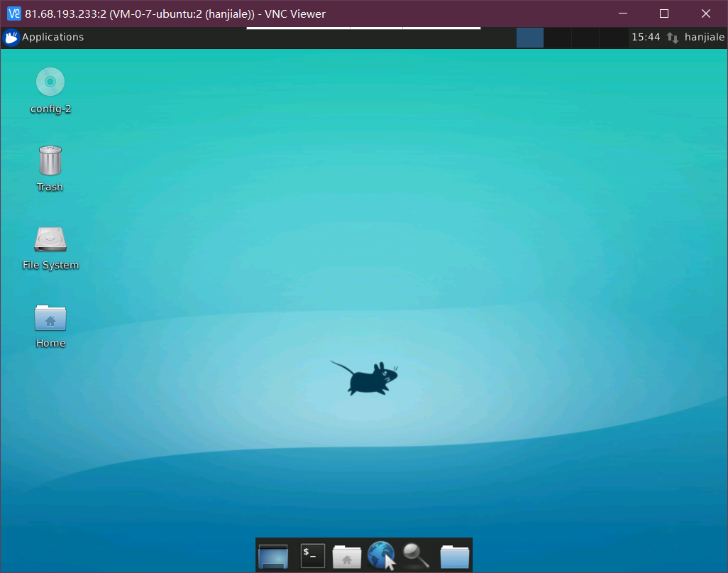Launch Terminal Emulator from the dock

pyautogui.click(x=312, y=555)
